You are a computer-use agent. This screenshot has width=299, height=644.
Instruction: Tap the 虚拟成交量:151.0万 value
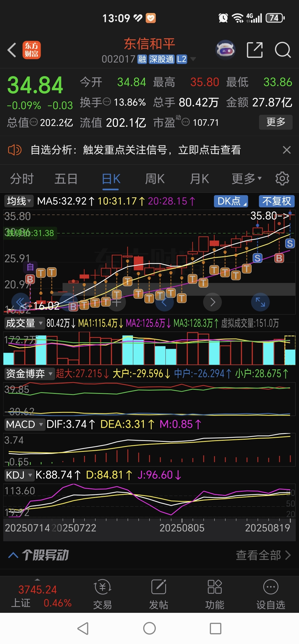point(250,323)
